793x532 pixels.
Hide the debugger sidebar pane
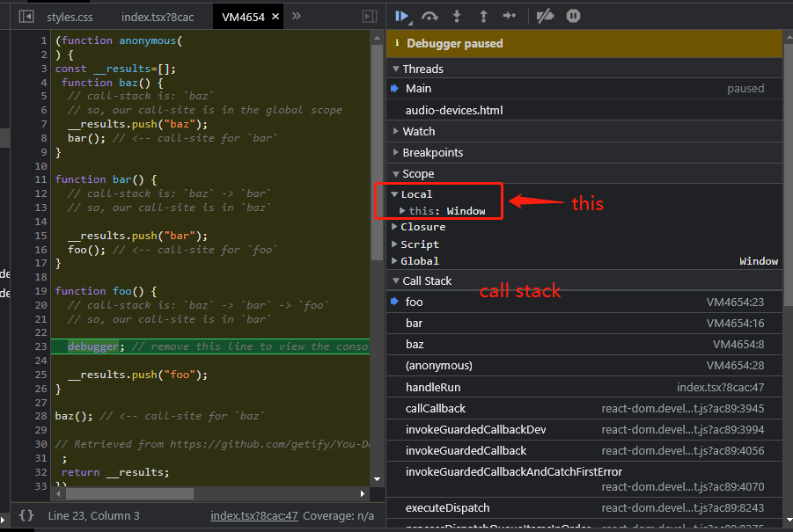pyautogui.click(x=370, y=17)
